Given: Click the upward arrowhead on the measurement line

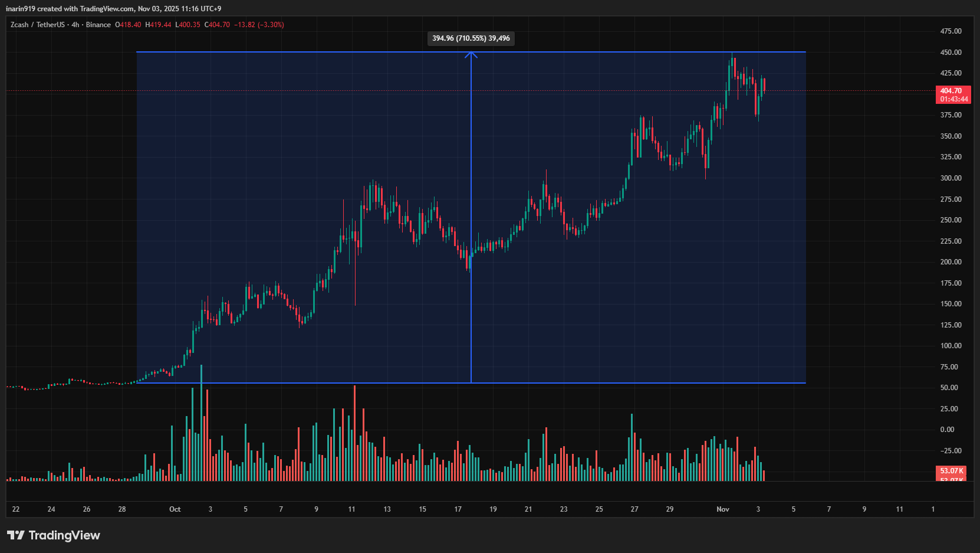Looking at the screenshot, I should 471,55.
